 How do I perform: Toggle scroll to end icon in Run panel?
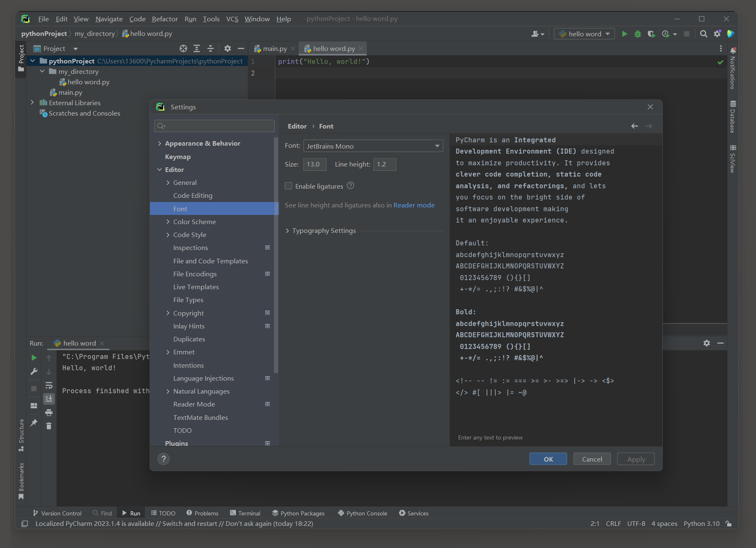pyautogui.click(x=49, y=399)
